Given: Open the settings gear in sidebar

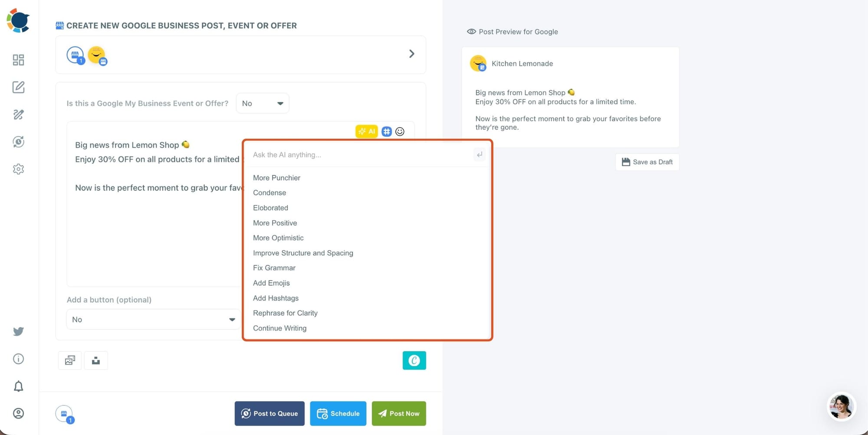Looking at the screenshot, I should [18, 169].
